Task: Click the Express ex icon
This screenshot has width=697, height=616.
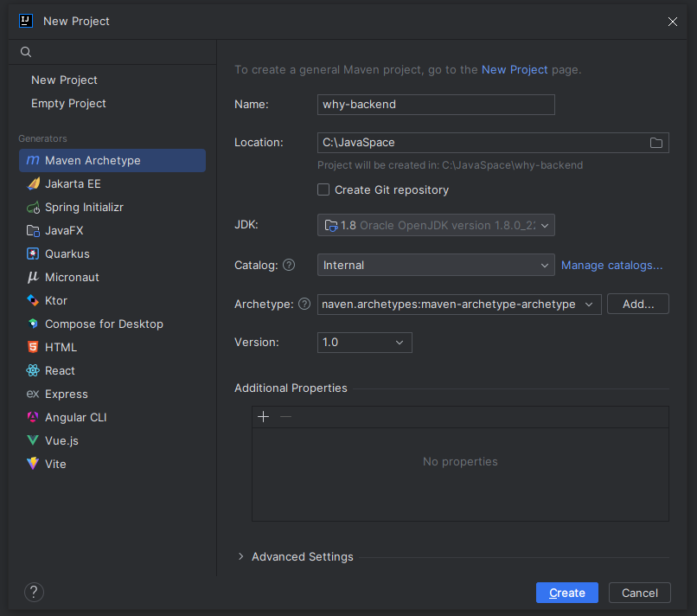Action: point(33,394)
